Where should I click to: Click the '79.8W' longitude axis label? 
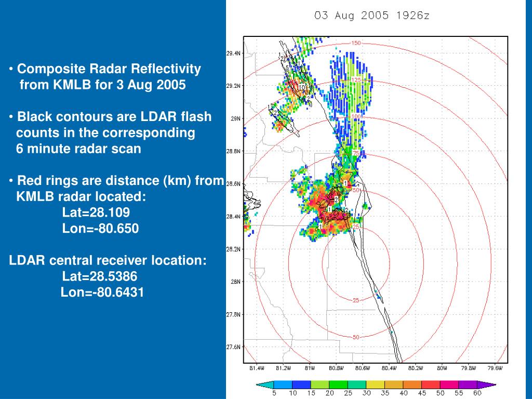click(x=469, y=368)
